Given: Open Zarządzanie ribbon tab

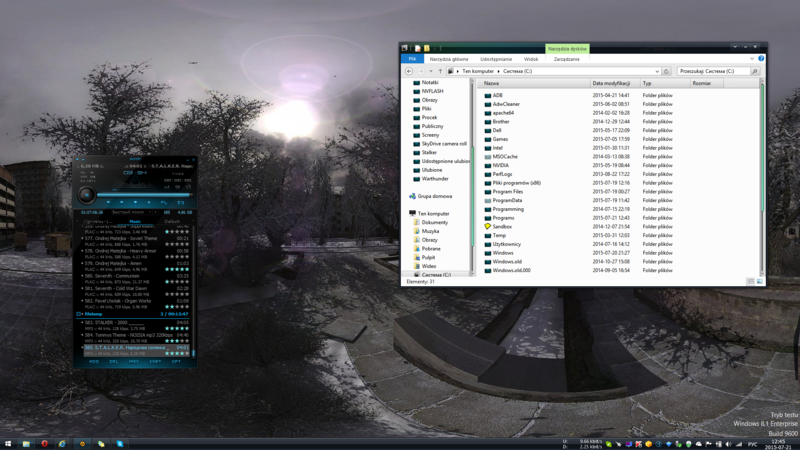Looking at the screenshot, I should click(x=566, y=59).
